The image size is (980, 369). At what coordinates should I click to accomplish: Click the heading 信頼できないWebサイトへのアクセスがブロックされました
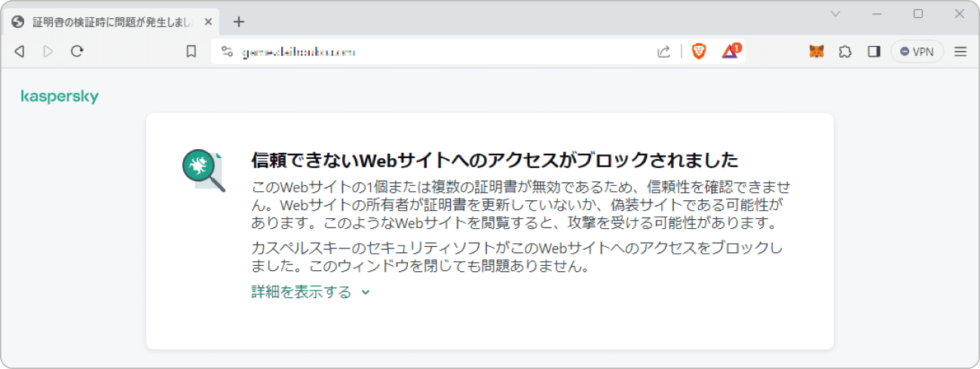click(494, 160)
